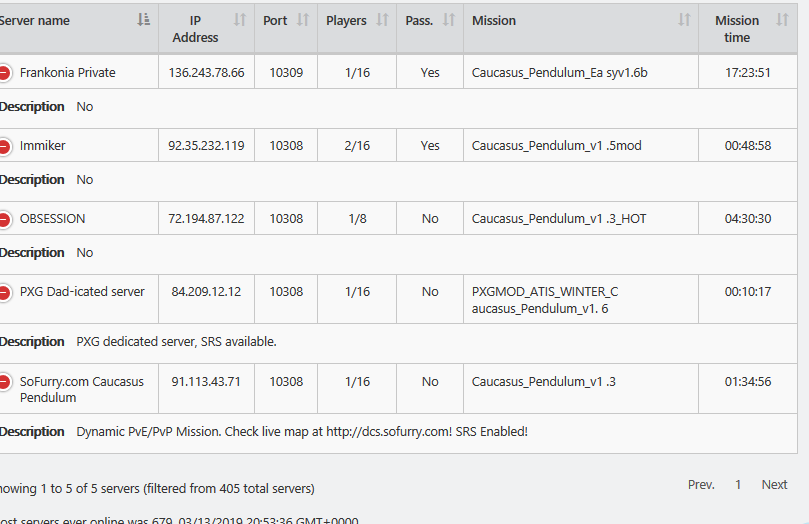
Task: Sort by Mission column arrows
Action: tap(684, 20)
